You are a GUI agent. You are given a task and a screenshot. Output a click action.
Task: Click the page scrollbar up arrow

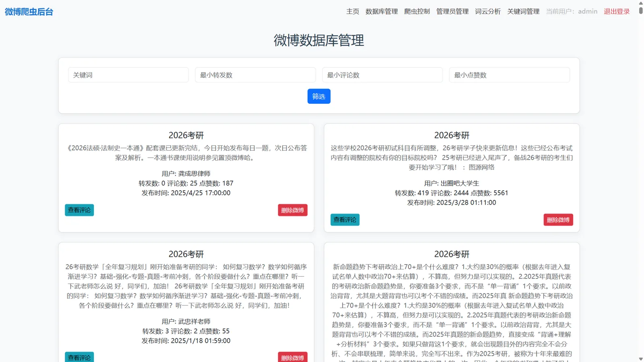coord(641,2)
